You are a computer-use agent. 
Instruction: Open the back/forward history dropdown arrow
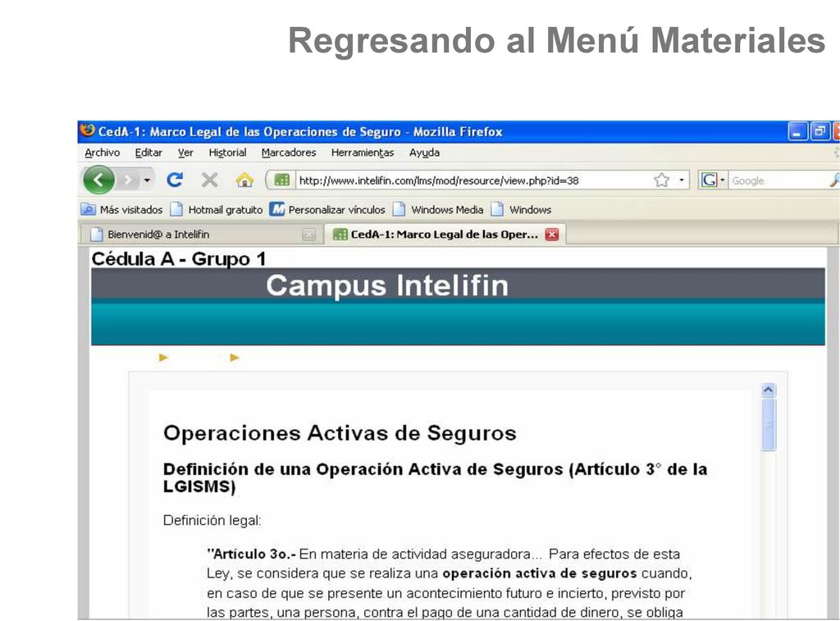click(147, 180)
